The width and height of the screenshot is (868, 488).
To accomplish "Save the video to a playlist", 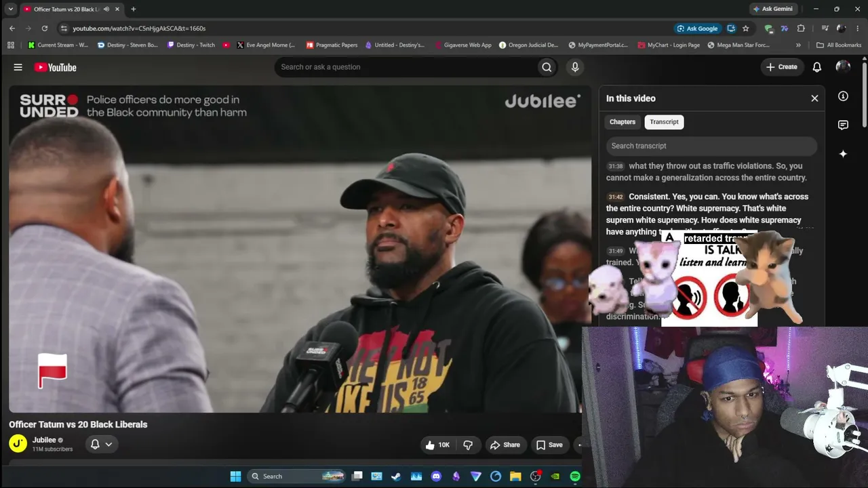I will coord(549,445).
